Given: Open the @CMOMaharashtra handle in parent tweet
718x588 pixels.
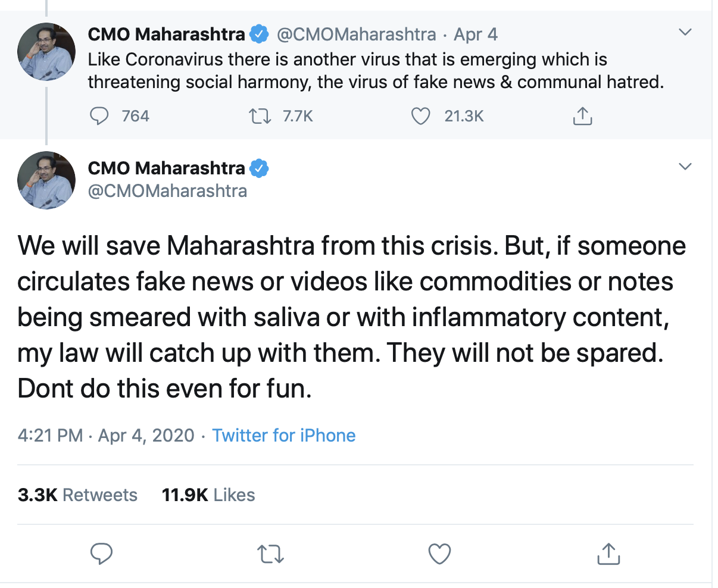Looking at the screenshot, I should coord(356,35).
